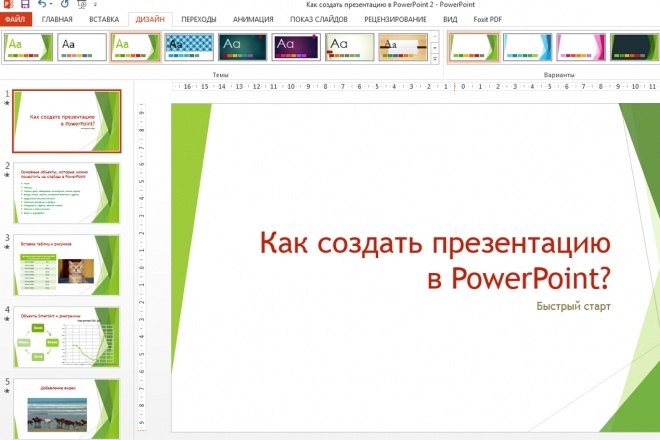Apply the dark teal theme
This screenshot has width=660, height=440.
[242, 47]
